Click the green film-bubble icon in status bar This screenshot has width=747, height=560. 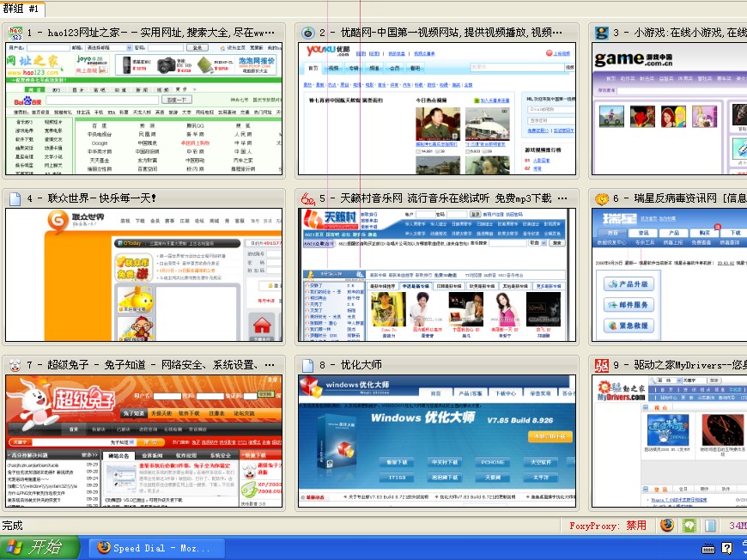tap(689, 525)
